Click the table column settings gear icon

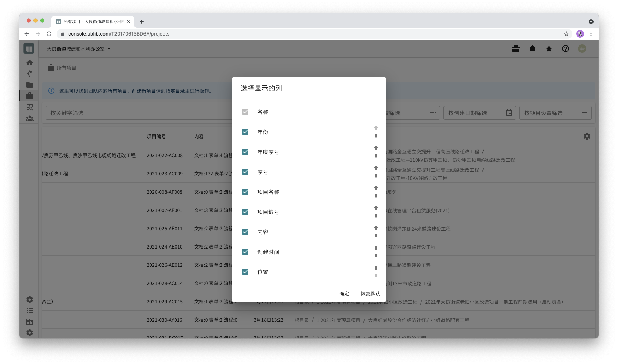pos(587,136)
